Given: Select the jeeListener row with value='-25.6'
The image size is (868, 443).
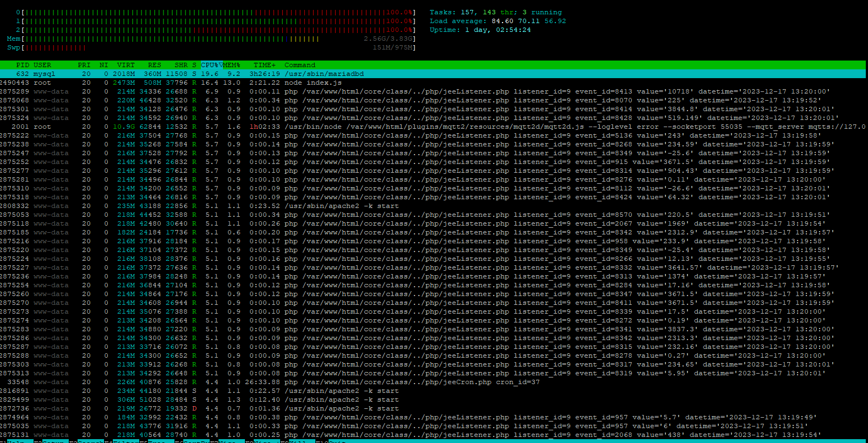Looking at the screenshot, I should point(433,153).
